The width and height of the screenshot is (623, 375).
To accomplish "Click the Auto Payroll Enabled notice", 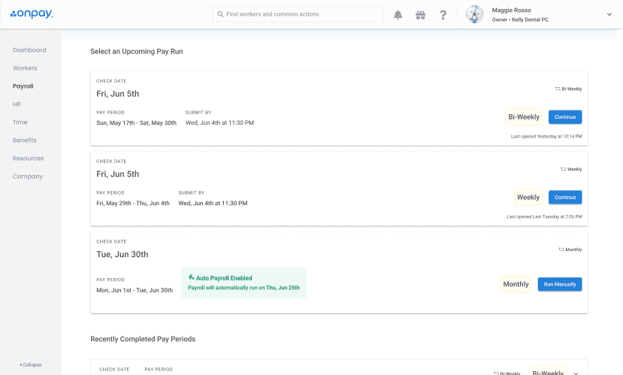I will [244, 282].
